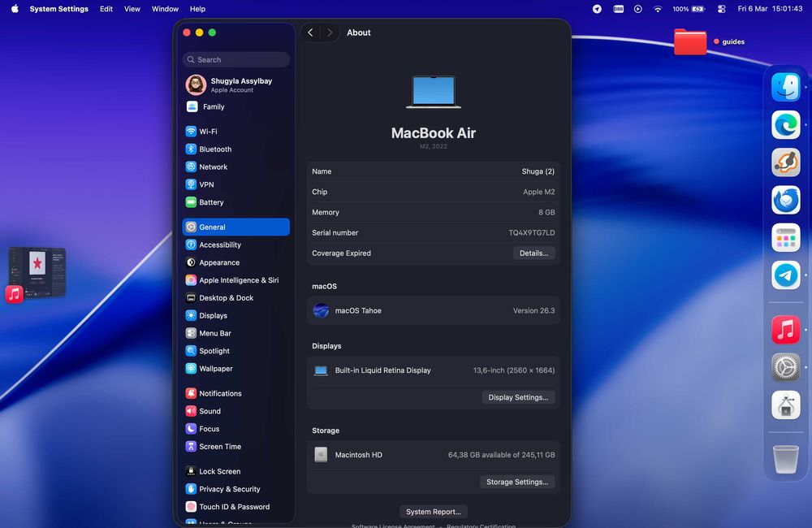This screenshot has height=528, width=812.
Task: Open Shugyla Assylbay Apple Account
Action: [235, 85]
